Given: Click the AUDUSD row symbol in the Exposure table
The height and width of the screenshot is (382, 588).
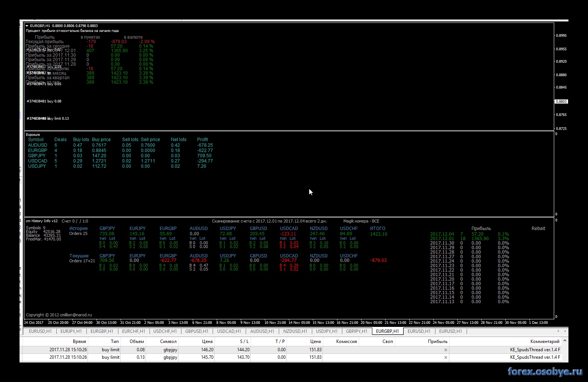Looking at the screenshot, I should click(38, 145).
